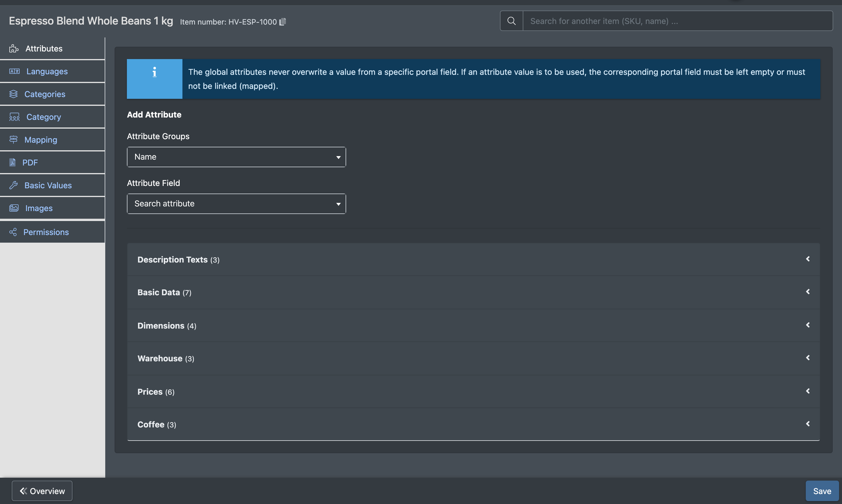Click the Description Texts (3) heading

point(178,260)
